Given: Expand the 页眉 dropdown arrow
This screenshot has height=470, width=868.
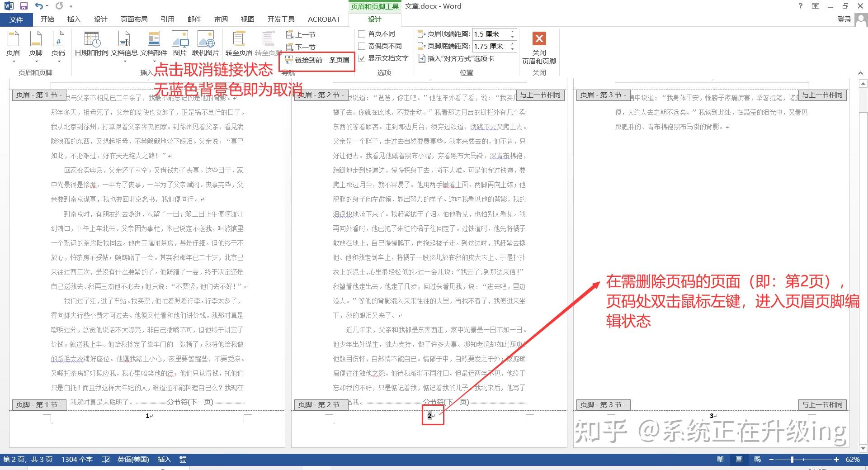Looking at the screenshot, I should 13,61.
